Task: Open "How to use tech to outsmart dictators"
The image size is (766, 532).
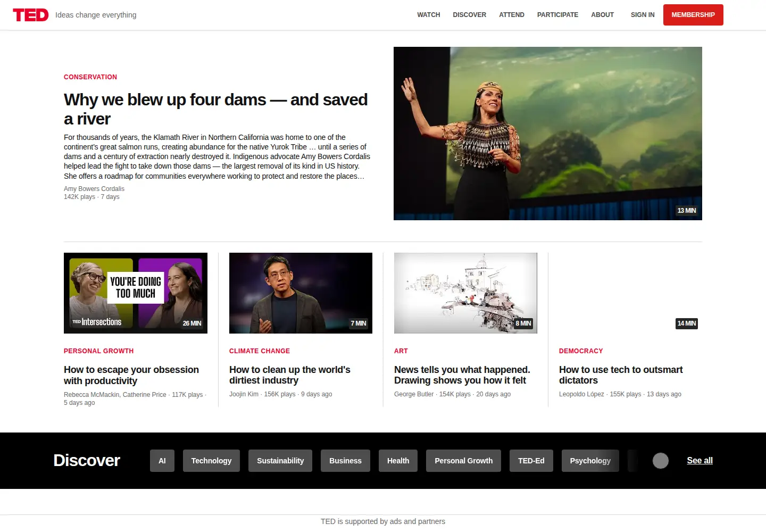Action: pyautogui.click(x=621, y=375)
